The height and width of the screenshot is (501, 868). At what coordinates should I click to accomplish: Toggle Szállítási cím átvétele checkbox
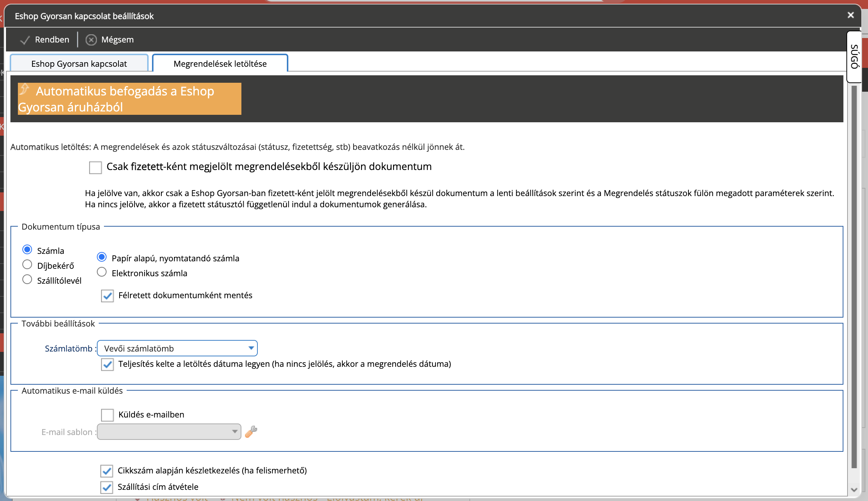click(x=107, y=487)
